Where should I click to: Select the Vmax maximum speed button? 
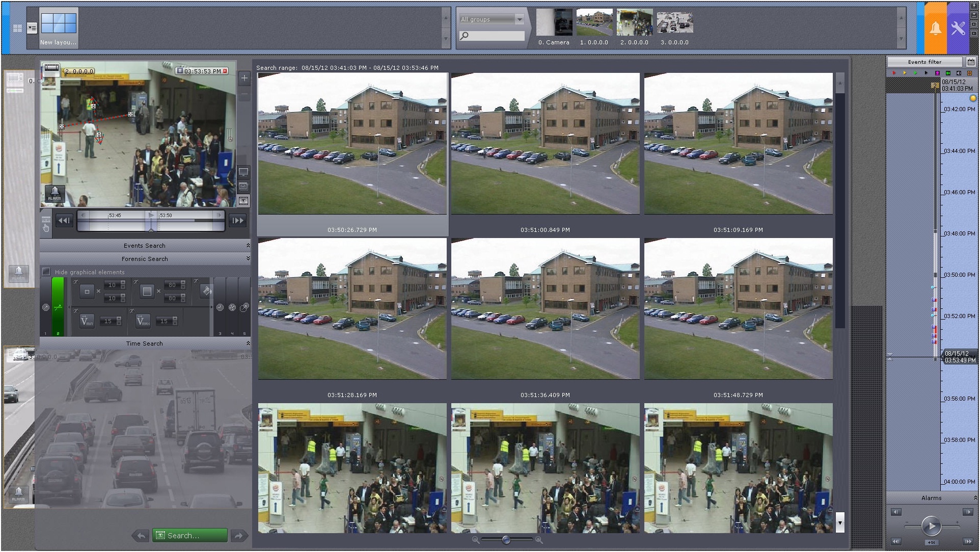coord(143,321)
